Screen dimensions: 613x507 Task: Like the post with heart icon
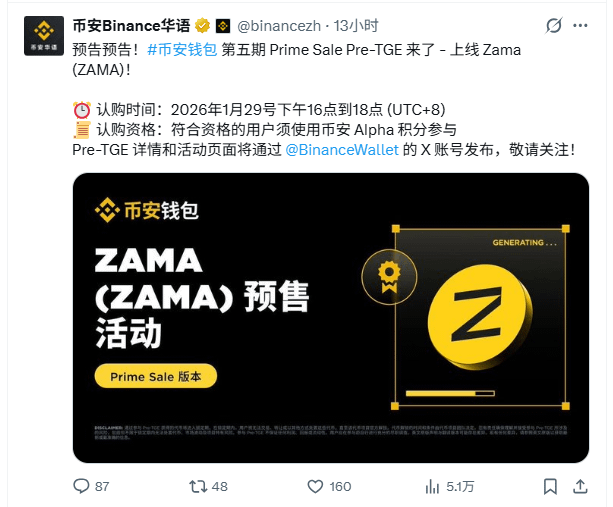[315, 487]
